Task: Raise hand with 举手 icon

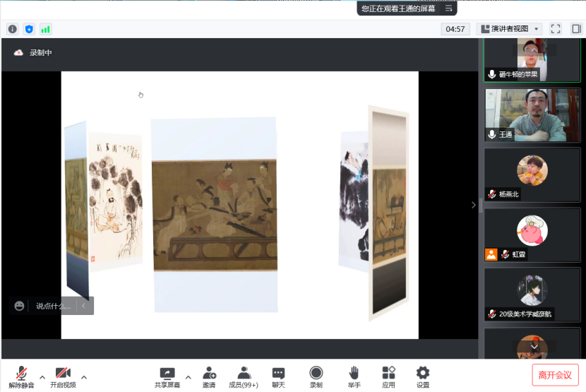Action: pos(354,376)
